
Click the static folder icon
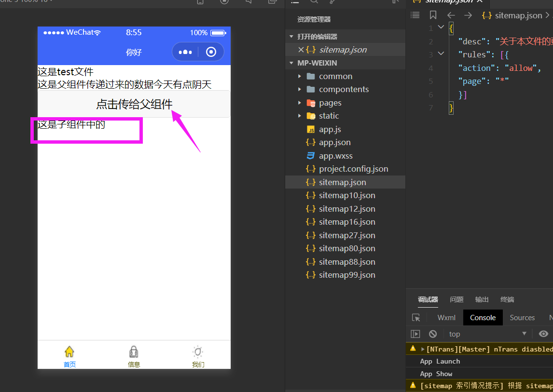pyautogui.click(x=311, y=116)
